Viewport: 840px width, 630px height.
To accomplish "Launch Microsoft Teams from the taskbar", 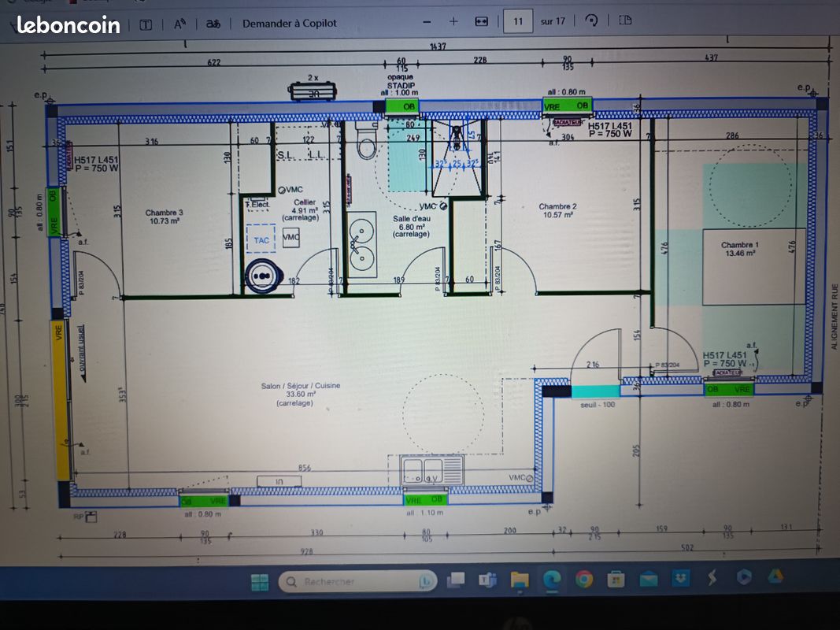I will pyautogui.click(x=487, y=580).
